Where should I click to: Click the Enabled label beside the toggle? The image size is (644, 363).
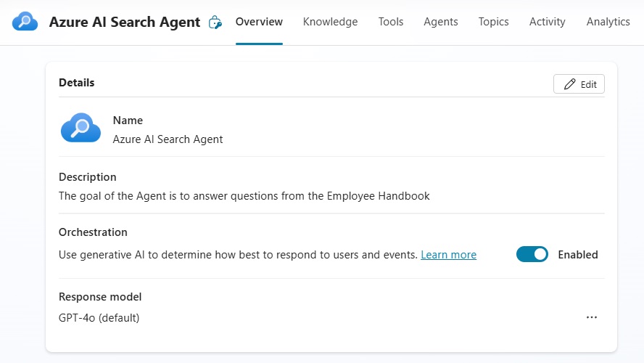[x=577, y=255]
